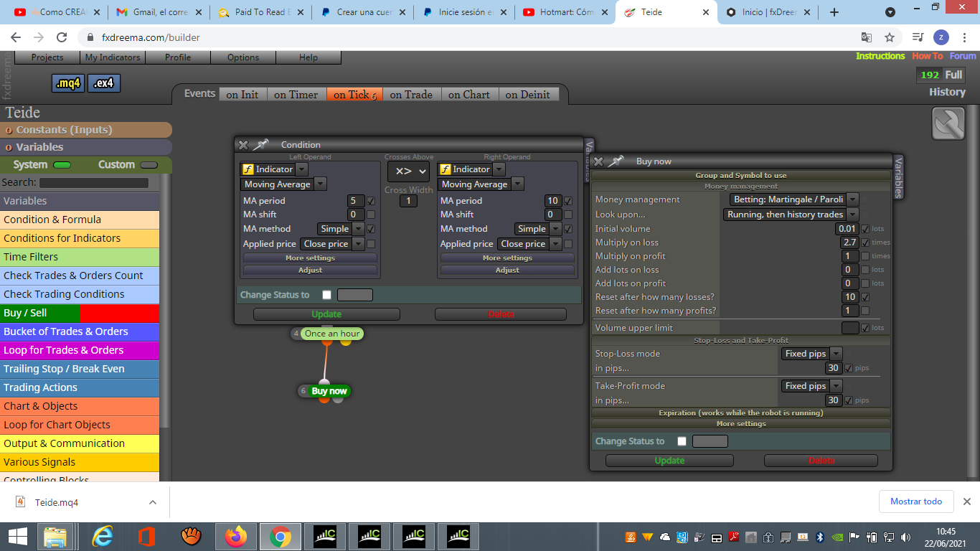
Task: Open Microsoft Office from taskbar
Action: tap(147, 536)
